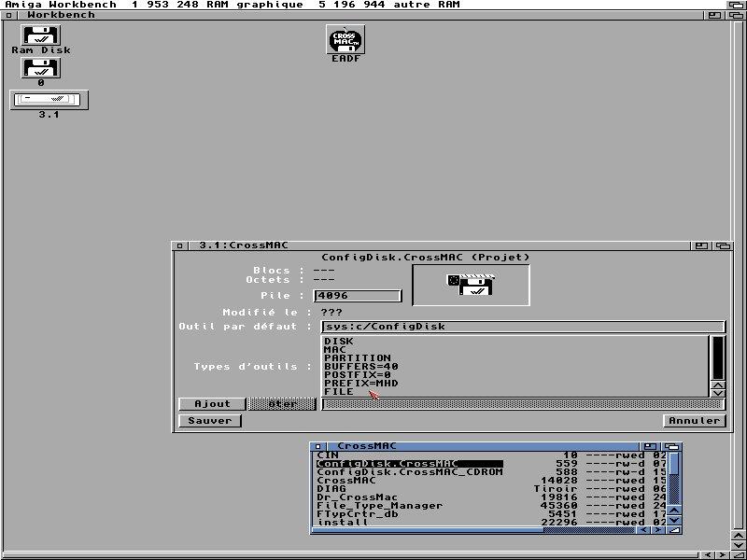
Task: Click the CrossMAC window vertical scrollbar
Action: coord(674,479)
